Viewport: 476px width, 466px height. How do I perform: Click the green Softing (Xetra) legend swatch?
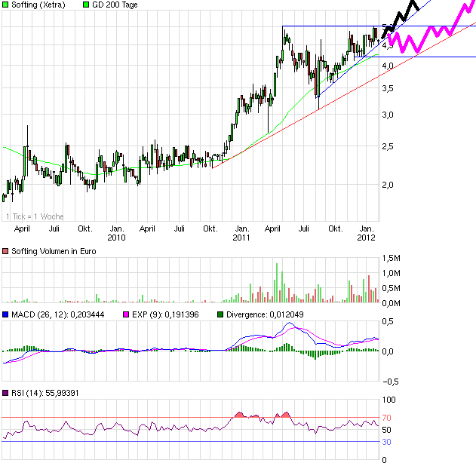(x=5, y=5)
